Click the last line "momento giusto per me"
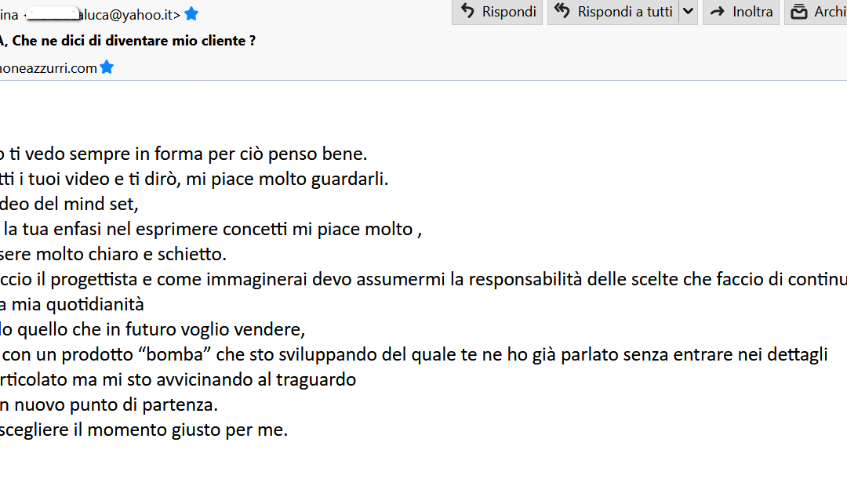This screenshot has height=504, width=847. (x=144, y=430)
